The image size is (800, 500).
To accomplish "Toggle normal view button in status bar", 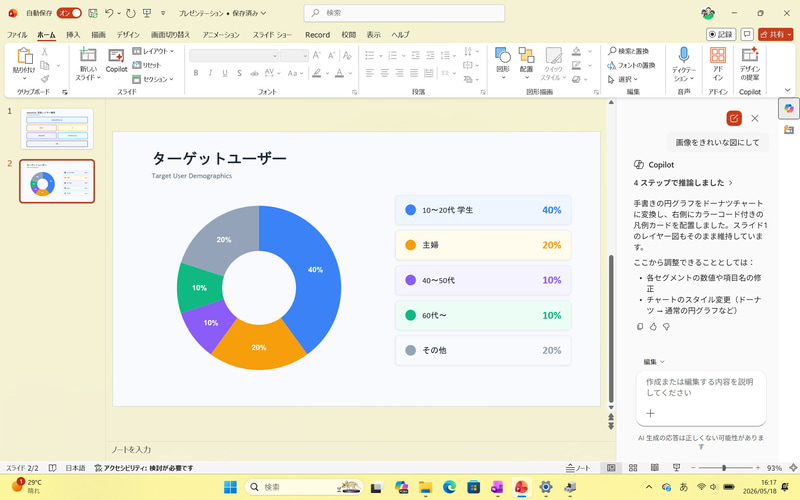I will (611, 467).
